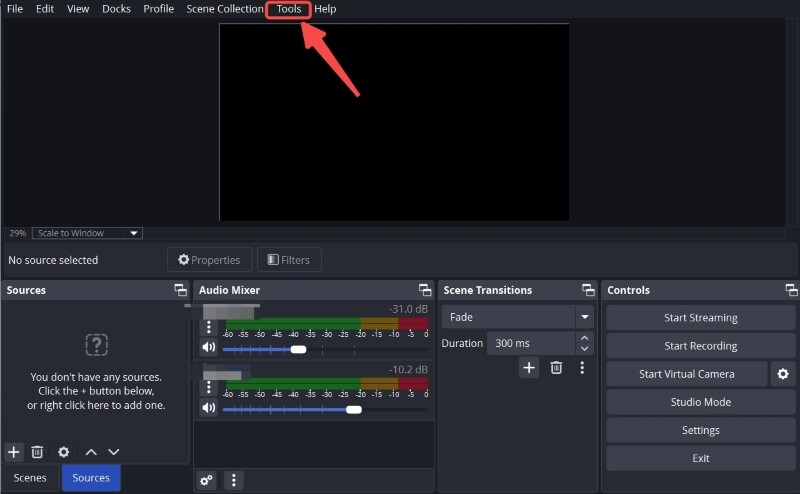Image resolution: width=800 pixels, height=494 pixels.
Task: Enable Studio Mode
Action: [x=701, y=402]
